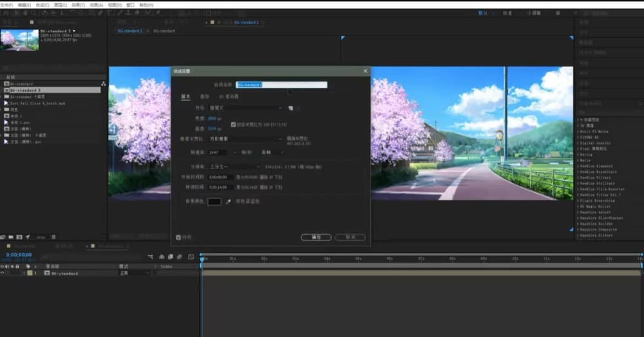The image size is (644, 337).
Task: Switch to the 默认 workspace
Action: 482,13
